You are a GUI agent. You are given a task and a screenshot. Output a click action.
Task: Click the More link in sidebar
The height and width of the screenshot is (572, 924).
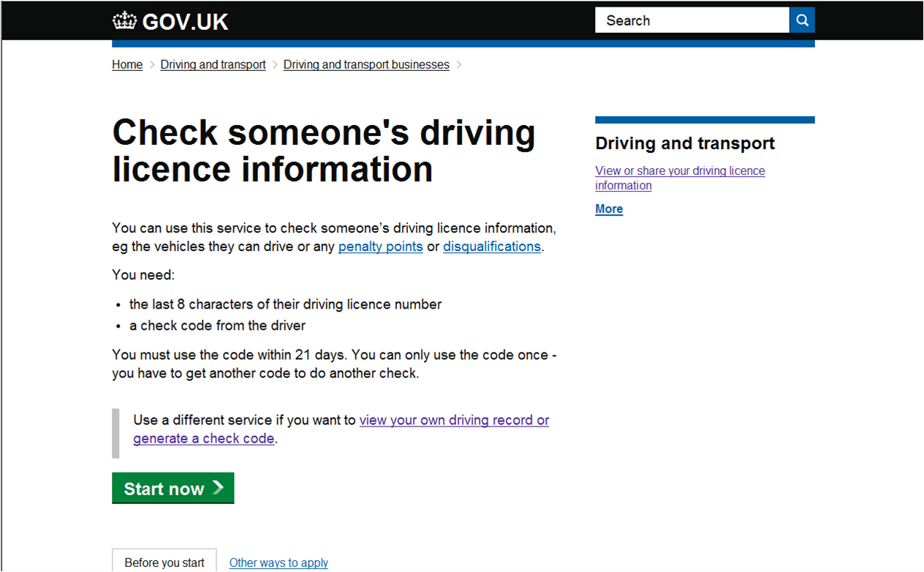pyautogui.click(x=609, y=209)
